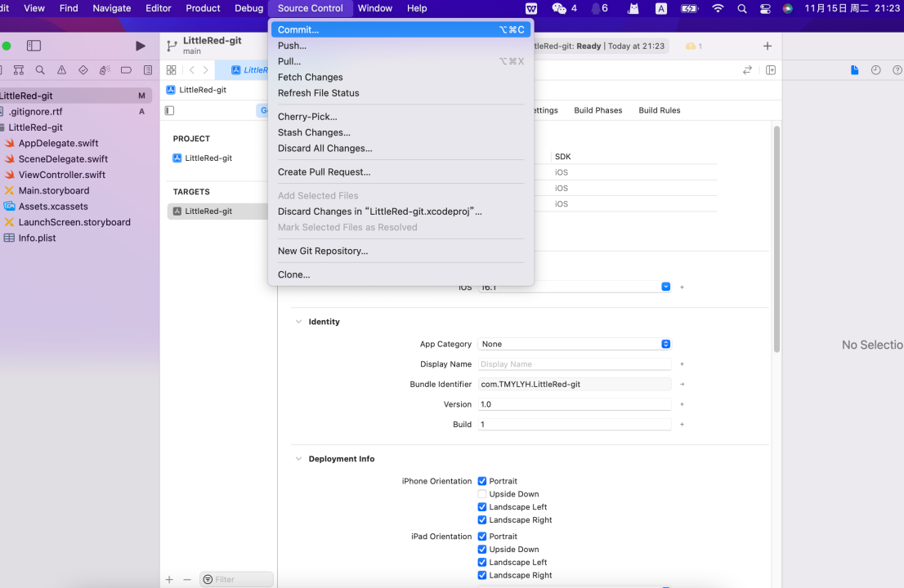
Task: Add a new tab with the plus button in toolbar
Action: click(768, 46)
